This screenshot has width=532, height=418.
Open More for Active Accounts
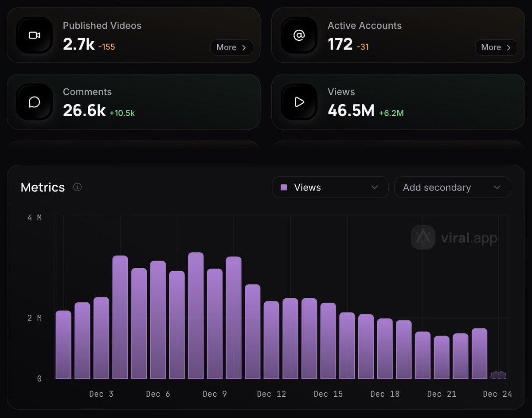coord(496,47)
